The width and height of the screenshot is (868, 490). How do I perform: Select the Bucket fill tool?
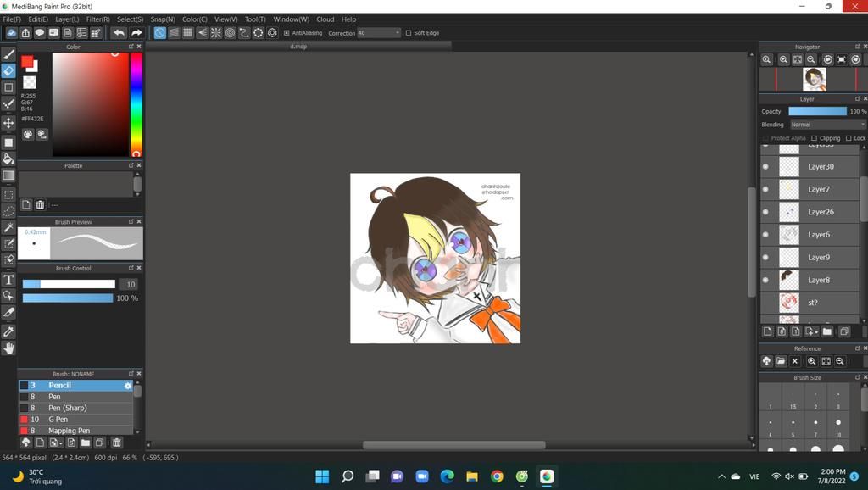pos(8,159)
